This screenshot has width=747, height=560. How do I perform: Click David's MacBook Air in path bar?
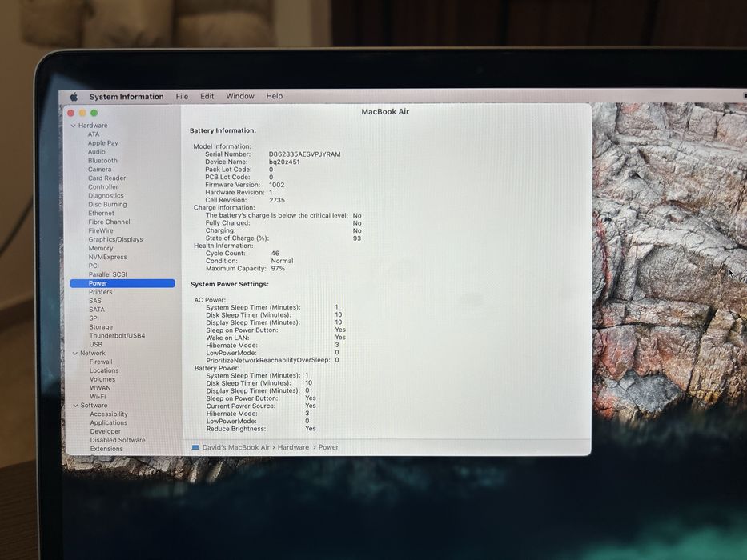236,448
